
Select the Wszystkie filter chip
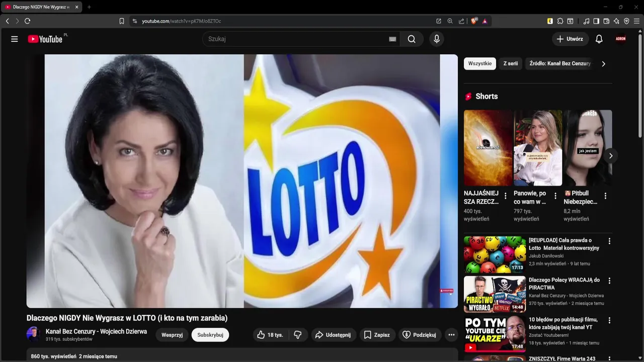tap(480, 64)
